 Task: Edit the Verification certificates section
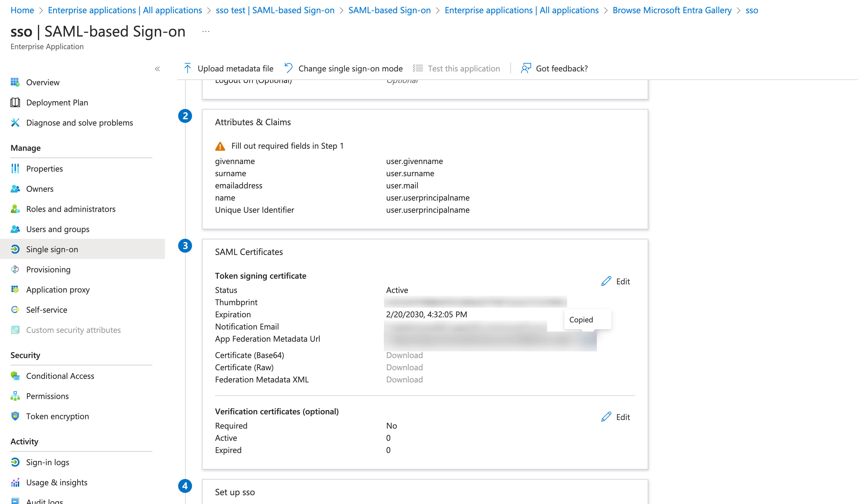[616, 417]
